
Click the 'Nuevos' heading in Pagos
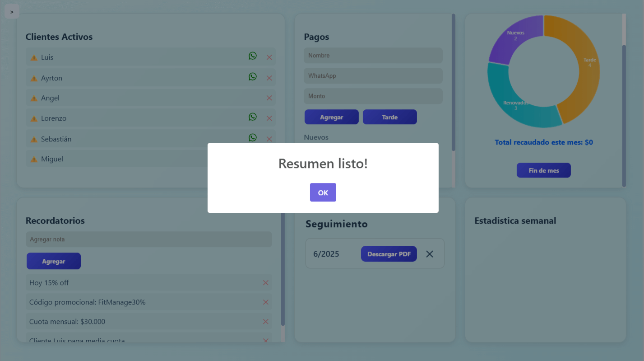coord(316,137)
